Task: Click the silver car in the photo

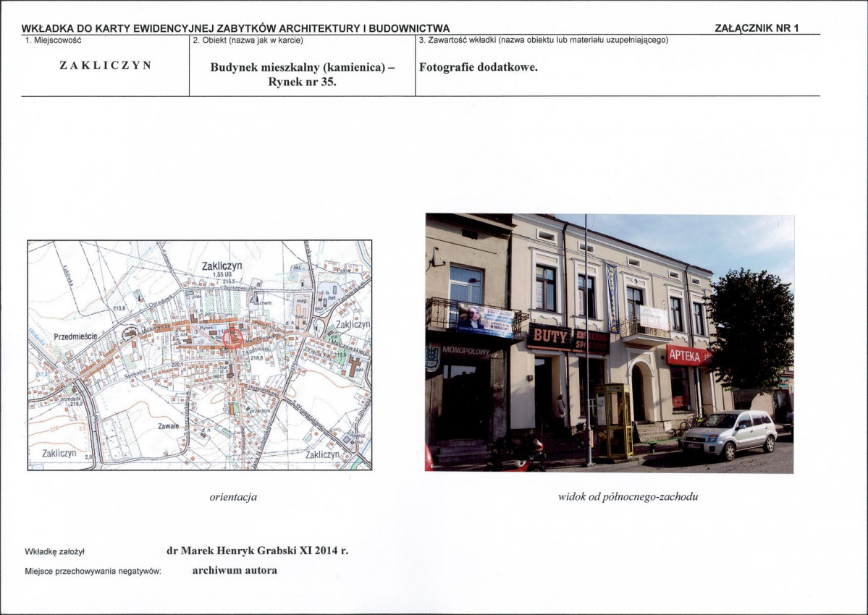Action: (729, 434)
